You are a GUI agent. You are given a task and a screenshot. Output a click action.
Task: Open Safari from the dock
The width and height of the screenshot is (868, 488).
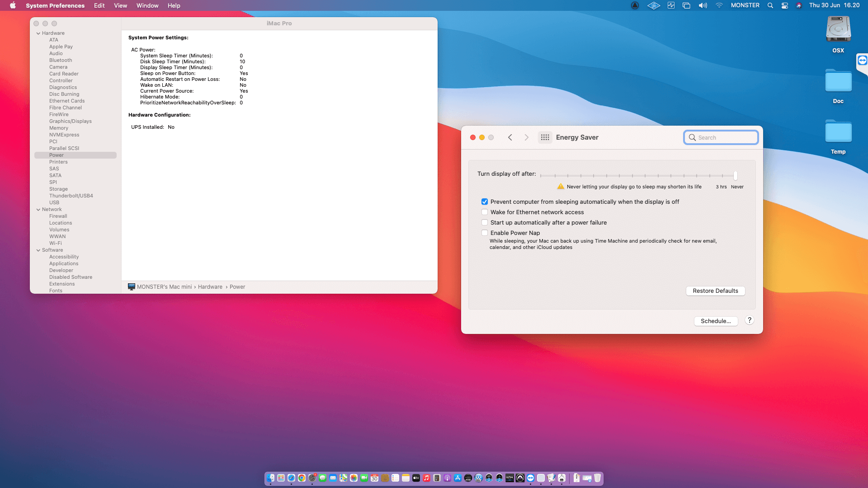tap(291, 478)
